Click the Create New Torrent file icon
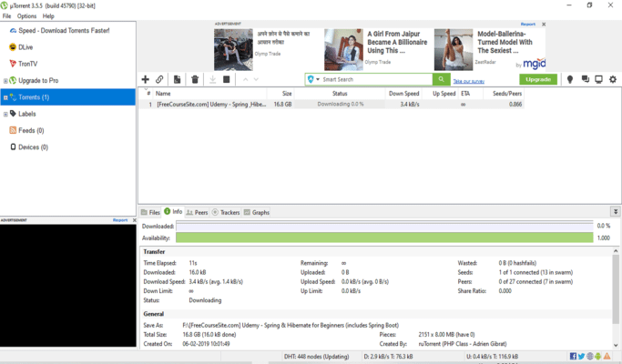This screenshot has width=622, height=364. tap(177, 79)
